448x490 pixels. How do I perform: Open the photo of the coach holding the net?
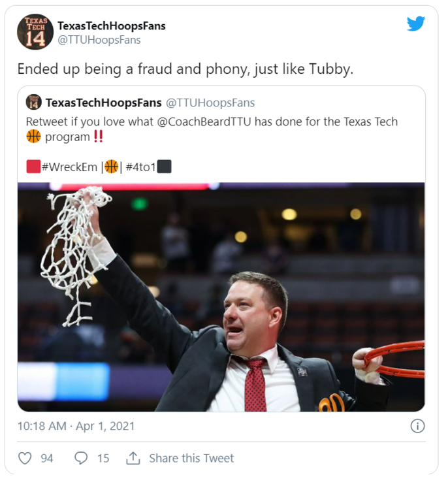pyautogui.click(x=221, y=297)
